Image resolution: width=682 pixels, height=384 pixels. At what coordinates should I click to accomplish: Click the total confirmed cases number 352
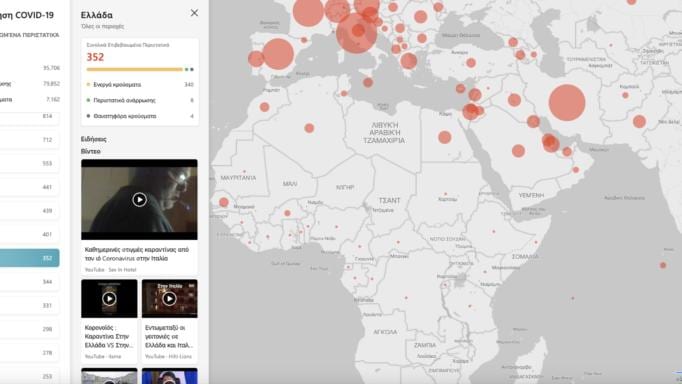coord(95,57)
